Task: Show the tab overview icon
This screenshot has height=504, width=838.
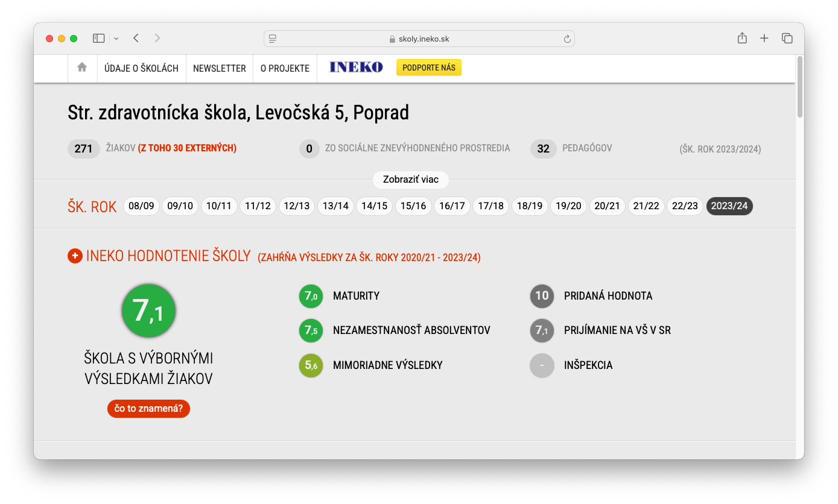Action: click(x=787, y=38)
